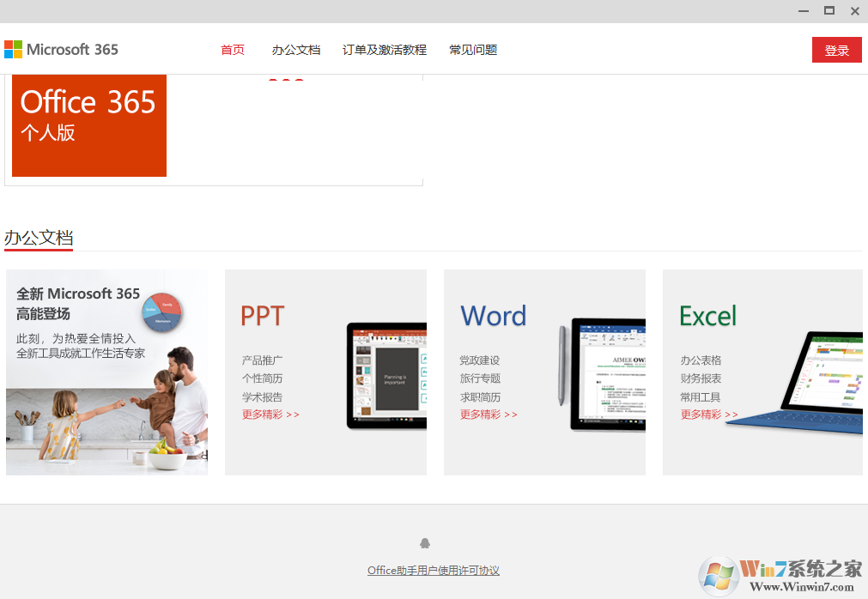Click the Microsoft 365 logo
Image resolution: width=868 pixels, height=599 pixels.
(x=61, y=49)
